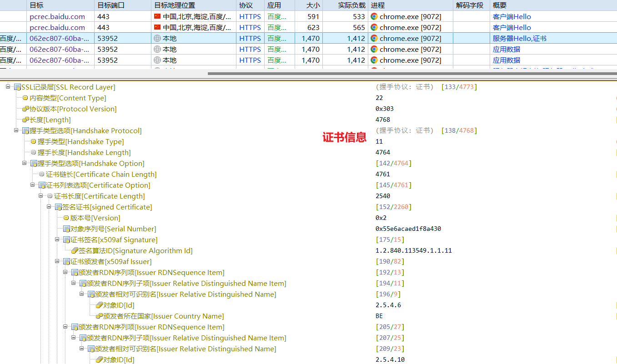Click the 证书列表选项 Certificate Option node icon

[x=42, y=185]
